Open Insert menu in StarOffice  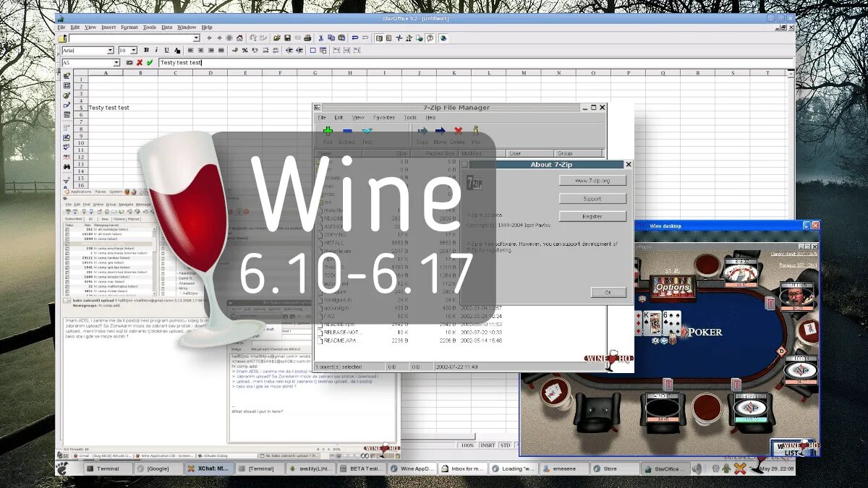109,27
